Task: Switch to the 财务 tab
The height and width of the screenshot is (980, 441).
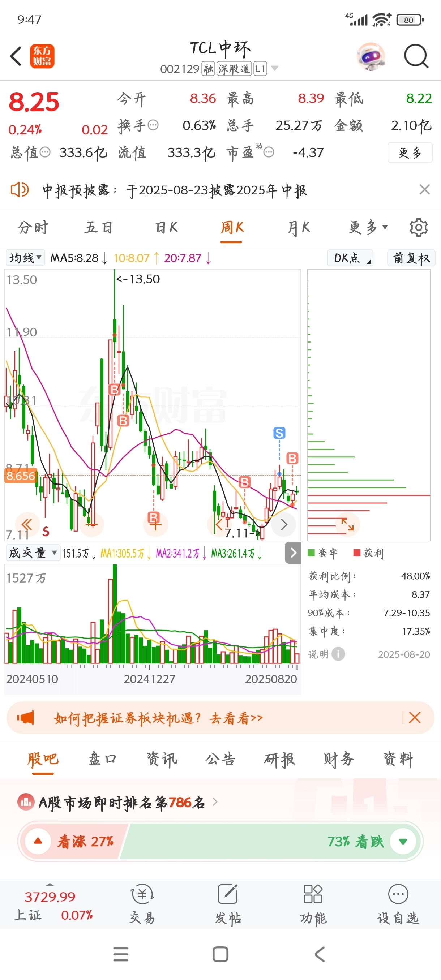Action: point(339,759)
